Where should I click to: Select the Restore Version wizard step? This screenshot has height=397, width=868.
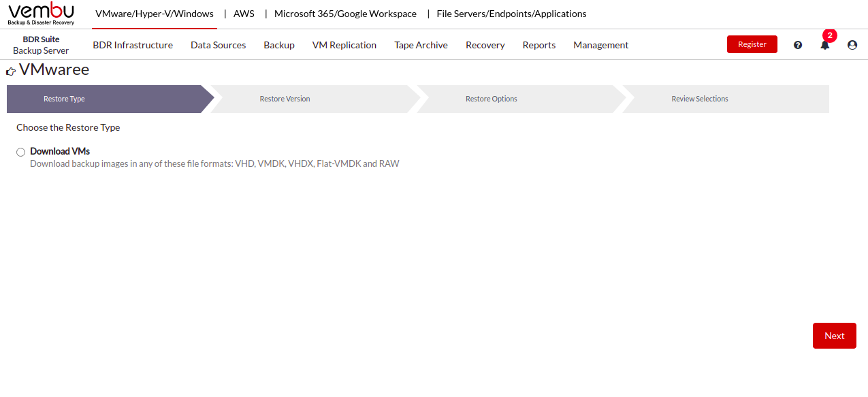pos(315,99)
